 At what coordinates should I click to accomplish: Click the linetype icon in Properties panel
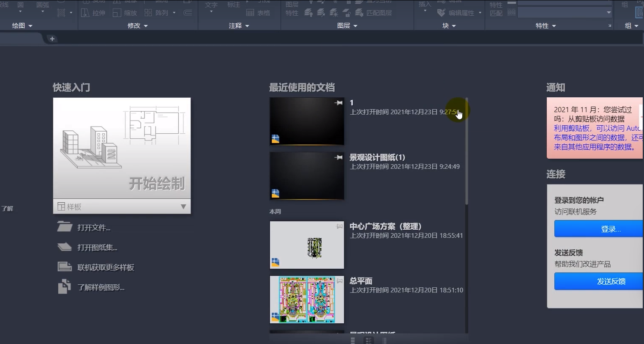click(x=511, y=13)
